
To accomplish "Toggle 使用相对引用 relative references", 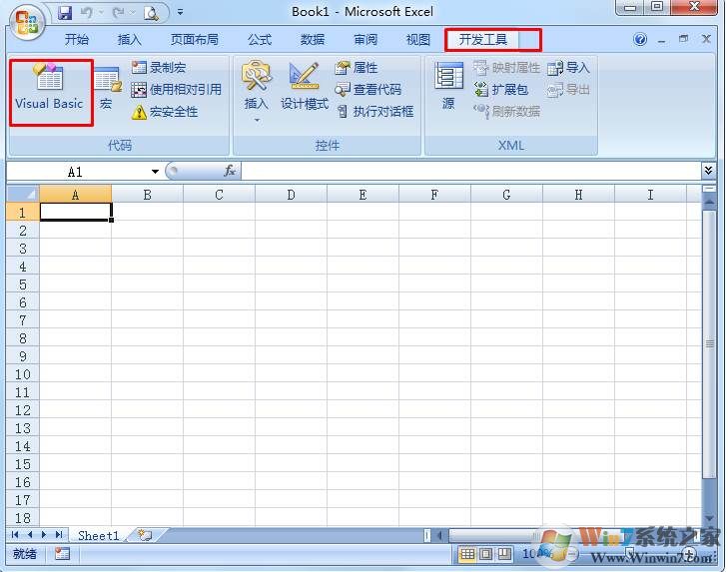I will pyautogui.click(x=177, y=89).
